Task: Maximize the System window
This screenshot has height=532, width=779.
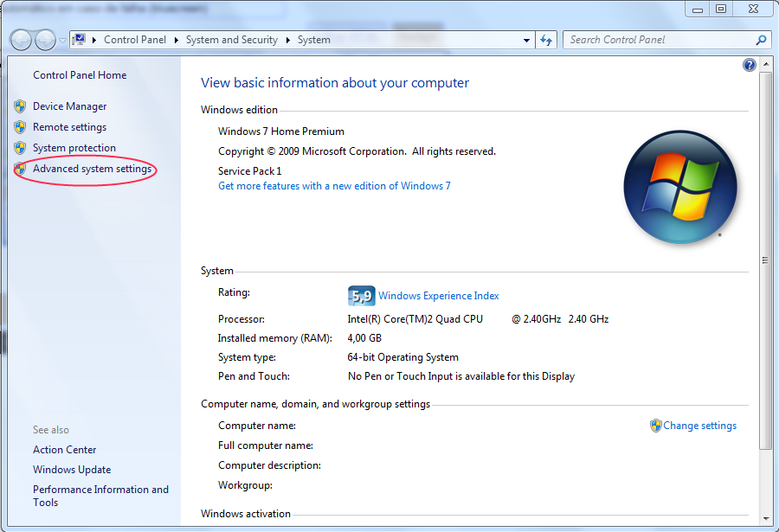Action: point(721,9)
